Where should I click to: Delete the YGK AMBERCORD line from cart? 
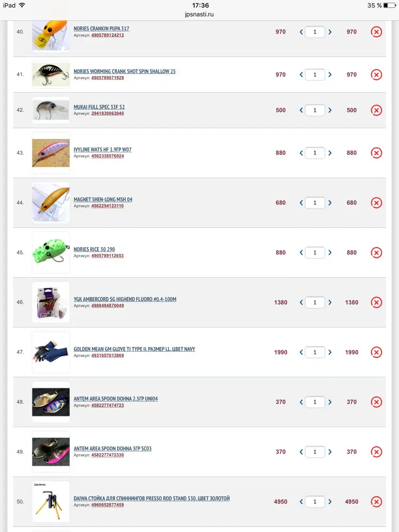click(376, 302)
